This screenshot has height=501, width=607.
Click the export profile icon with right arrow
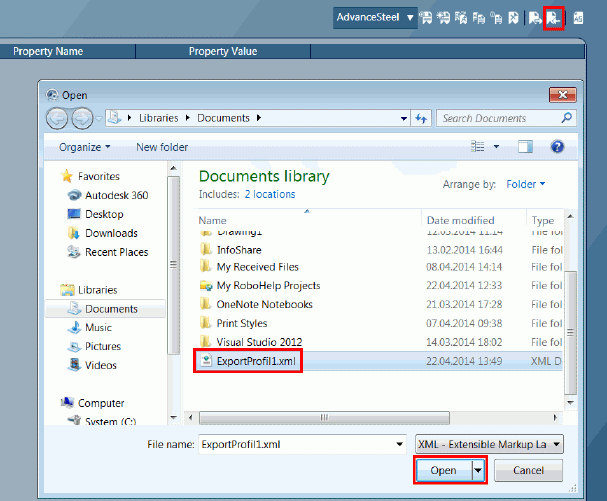pyautogui.click(x=535, y=18)
